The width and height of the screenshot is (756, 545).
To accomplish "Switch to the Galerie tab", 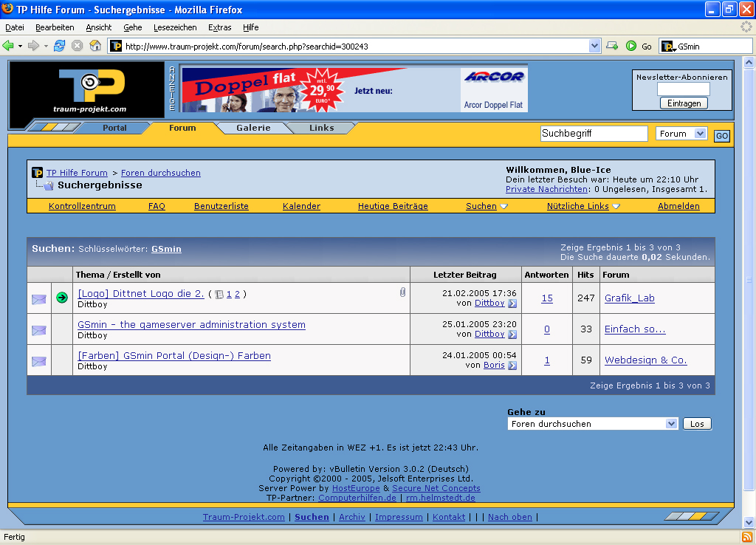I will [x=253, y=128].
